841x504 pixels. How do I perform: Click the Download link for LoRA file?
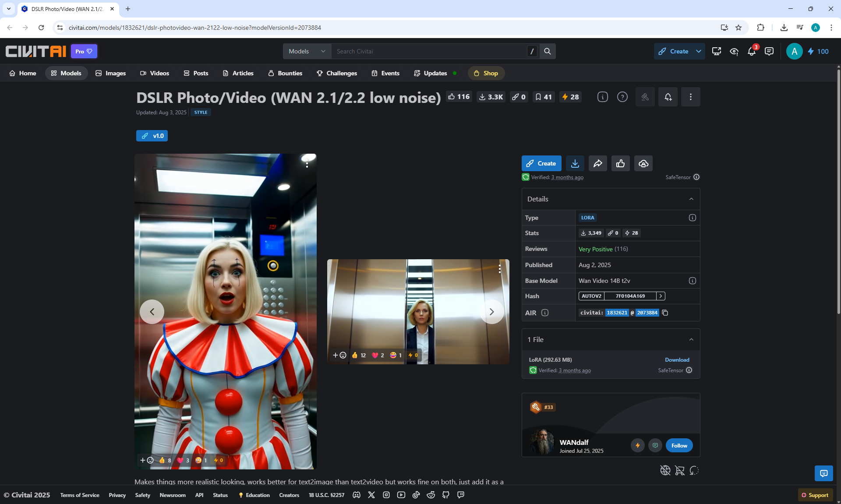677,359
